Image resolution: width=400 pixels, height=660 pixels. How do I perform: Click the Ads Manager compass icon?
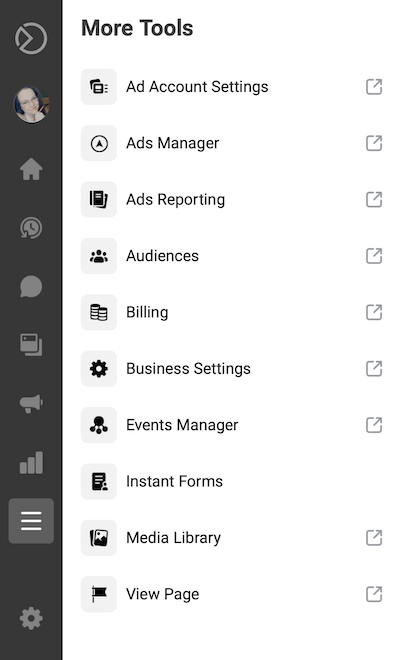(99, 143)
